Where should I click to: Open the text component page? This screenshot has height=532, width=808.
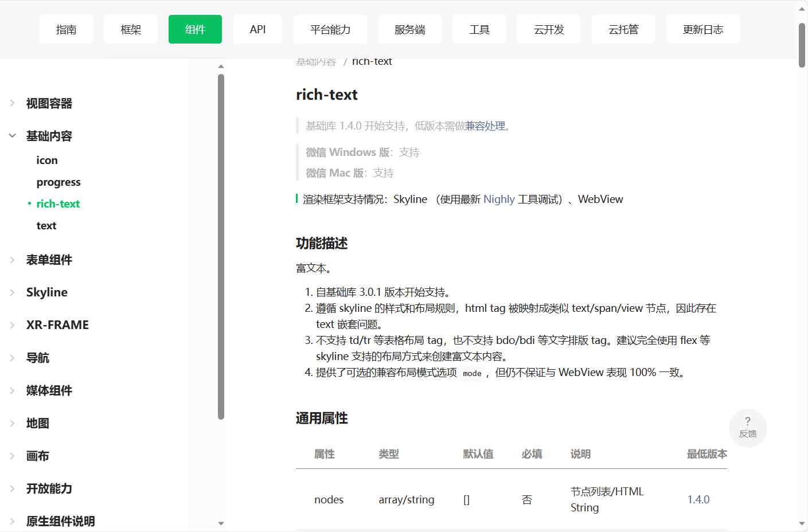[46, 226]
